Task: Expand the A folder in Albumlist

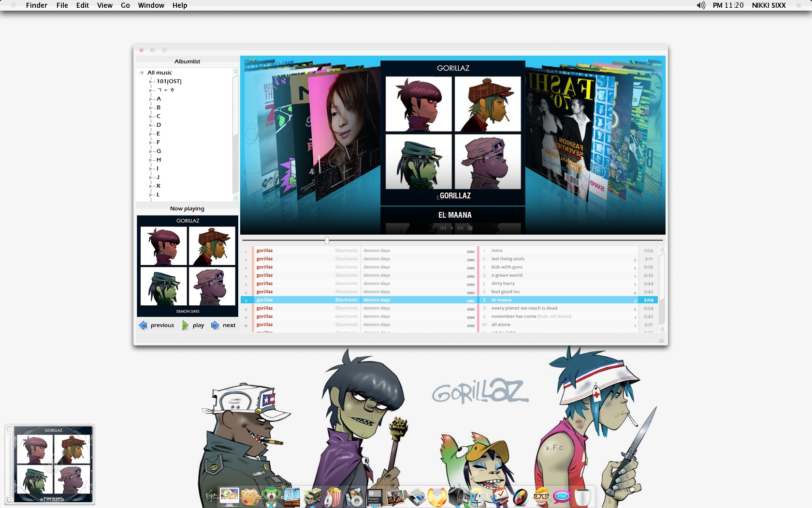Action: click(x=151, y=99)
